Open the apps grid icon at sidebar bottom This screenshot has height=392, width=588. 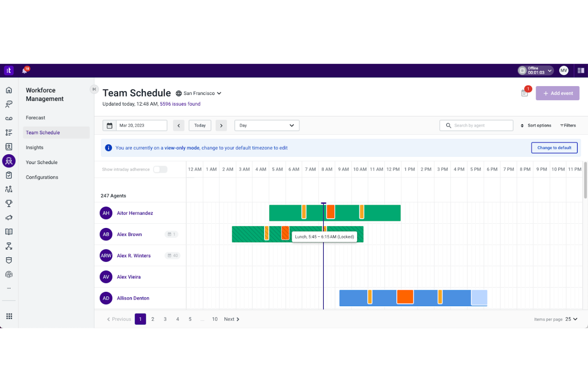click(9, 316)
